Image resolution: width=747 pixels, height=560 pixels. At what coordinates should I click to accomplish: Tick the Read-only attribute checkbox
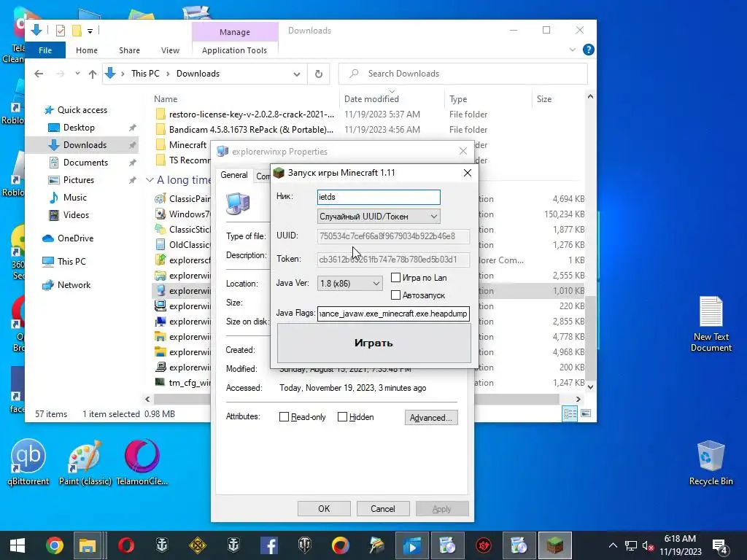click(x=284, y=416)
